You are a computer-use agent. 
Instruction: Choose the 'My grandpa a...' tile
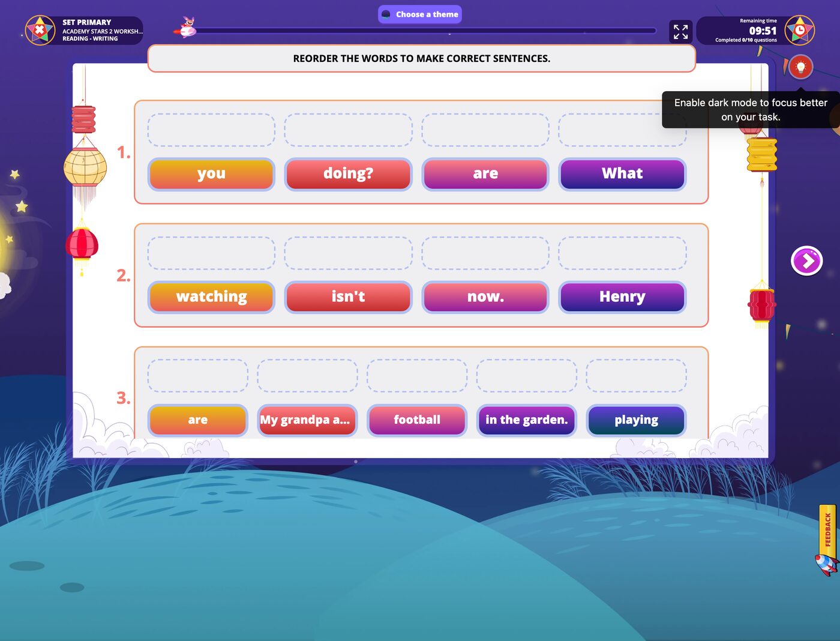point(307,420)
